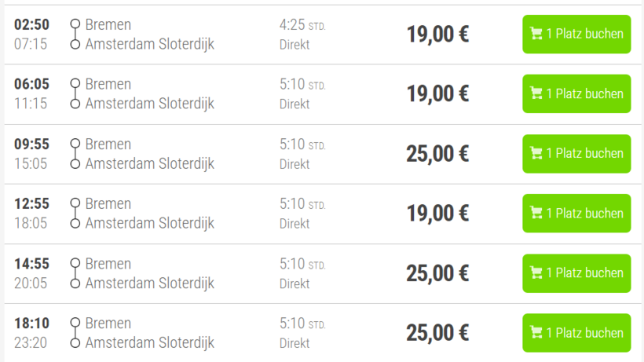
Task: Book 1 seat on the 02:50 bus
Action: click(x=576, y=34)
